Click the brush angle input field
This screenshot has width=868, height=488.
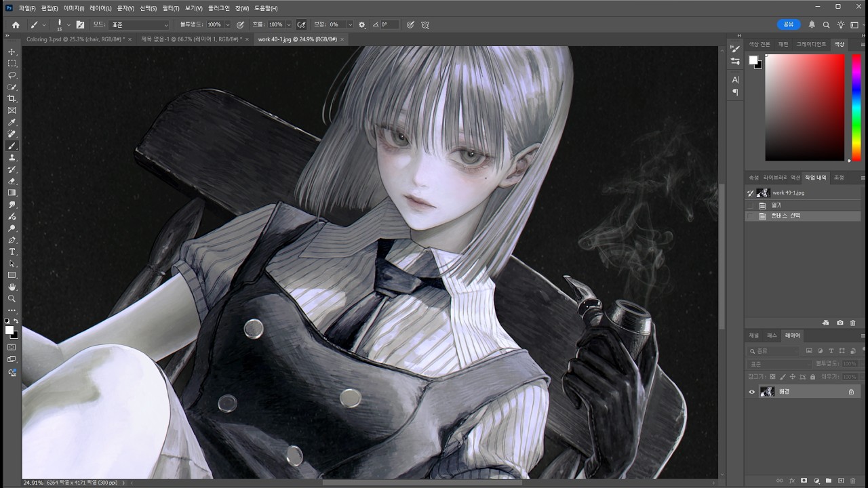389,24
